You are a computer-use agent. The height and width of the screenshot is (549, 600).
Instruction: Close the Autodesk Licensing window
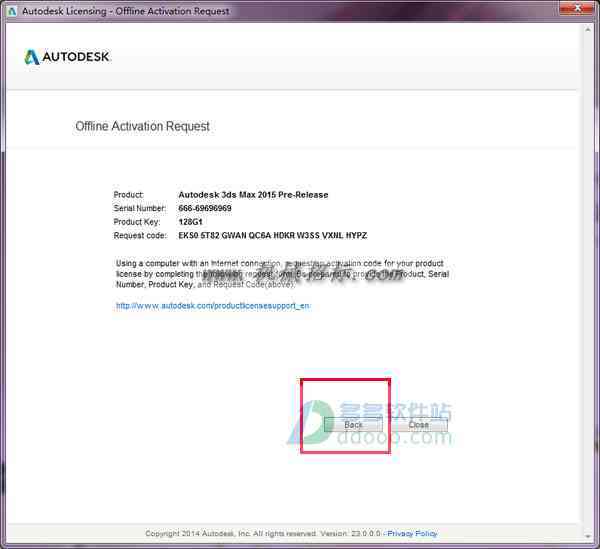click(578, 8)
